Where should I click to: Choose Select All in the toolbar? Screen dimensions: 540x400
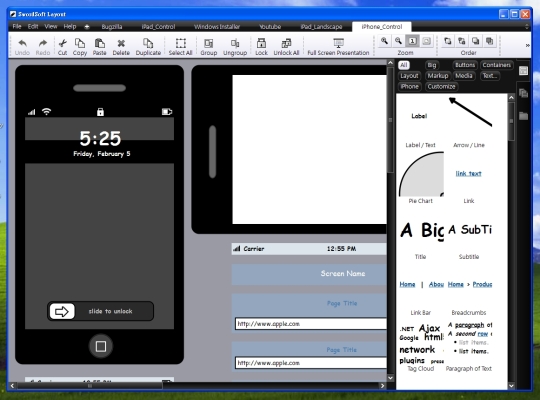pyautogui.click(x=180, y=47)
